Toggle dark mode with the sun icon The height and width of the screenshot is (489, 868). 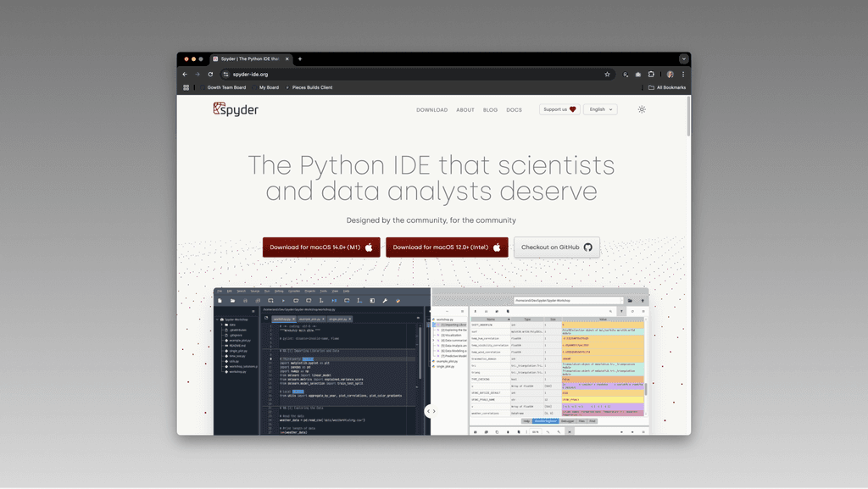point(642,109)
